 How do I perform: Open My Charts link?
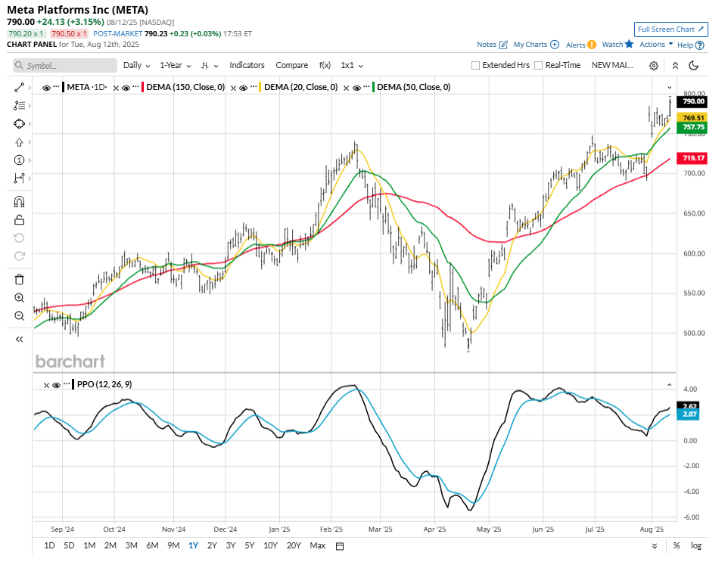pyautogui.click(x=537, y=45)
